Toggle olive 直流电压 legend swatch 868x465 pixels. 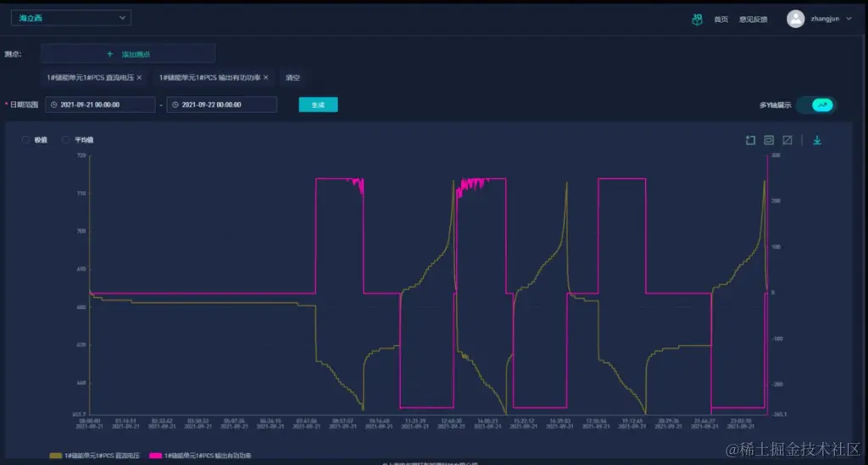[x=55, y=456]
